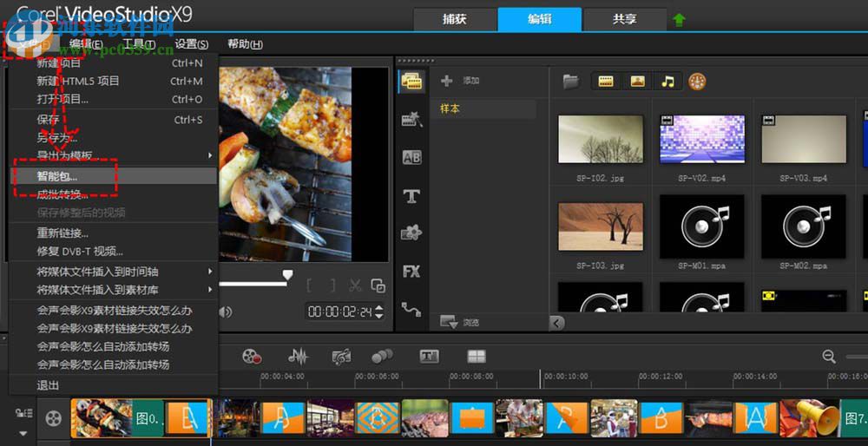Screen dimensions: 868x446
Task: Open the Path library icon
Action: coord(411,309)
